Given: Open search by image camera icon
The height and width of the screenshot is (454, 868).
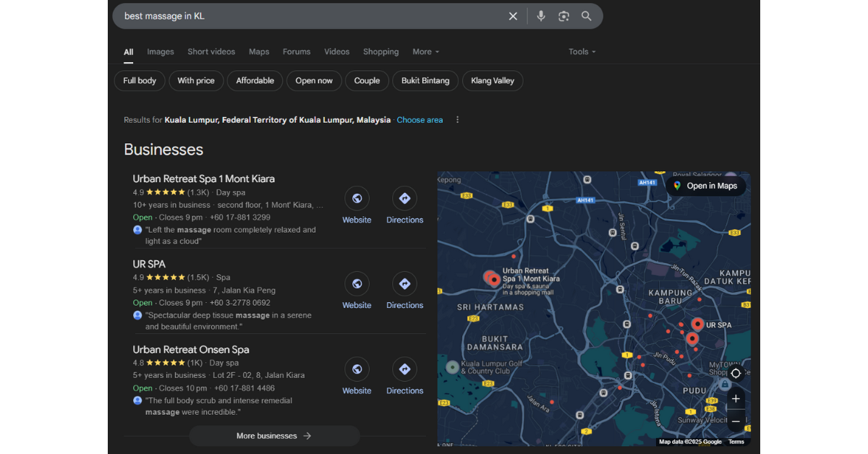Looking at the screenshot, I should (563, 16).
